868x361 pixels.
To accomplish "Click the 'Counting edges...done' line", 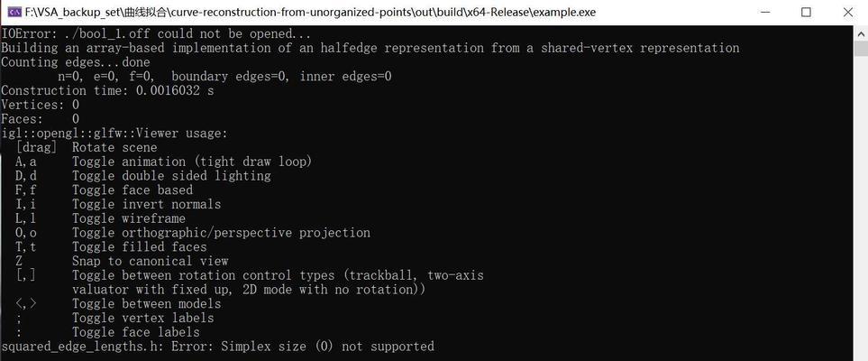I will [76, 62].
